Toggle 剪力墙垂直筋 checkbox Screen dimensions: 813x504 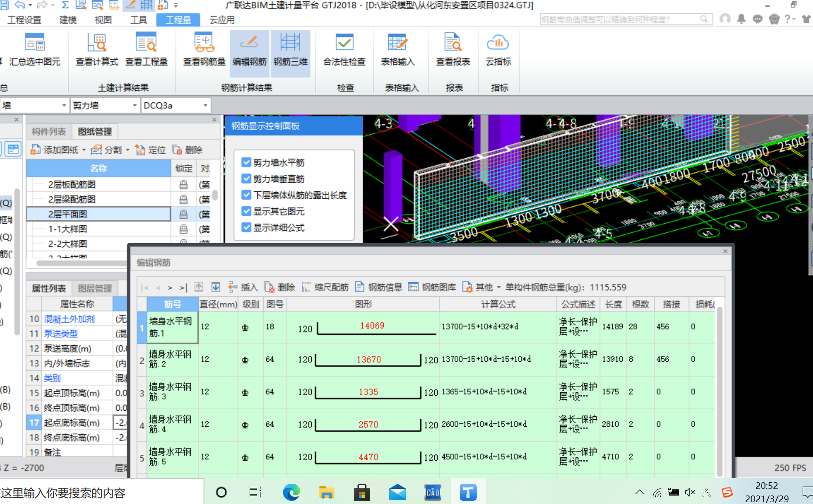(x=246, y=179)
